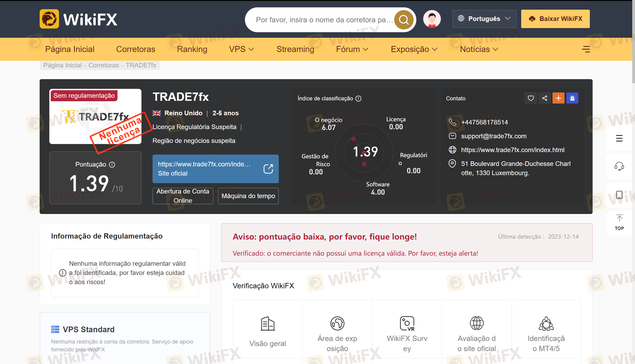Click the orange plus icon
The height and width of the screenshot is (364, 635).
coord(558,98)
